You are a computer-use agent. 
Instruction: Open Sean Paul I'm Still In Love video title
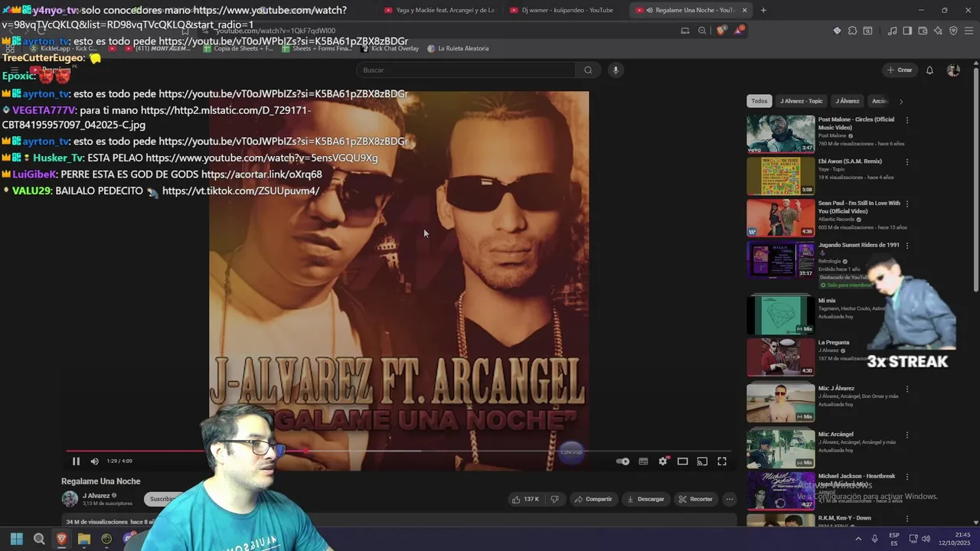pyautogui.click(x=859, y=207)
